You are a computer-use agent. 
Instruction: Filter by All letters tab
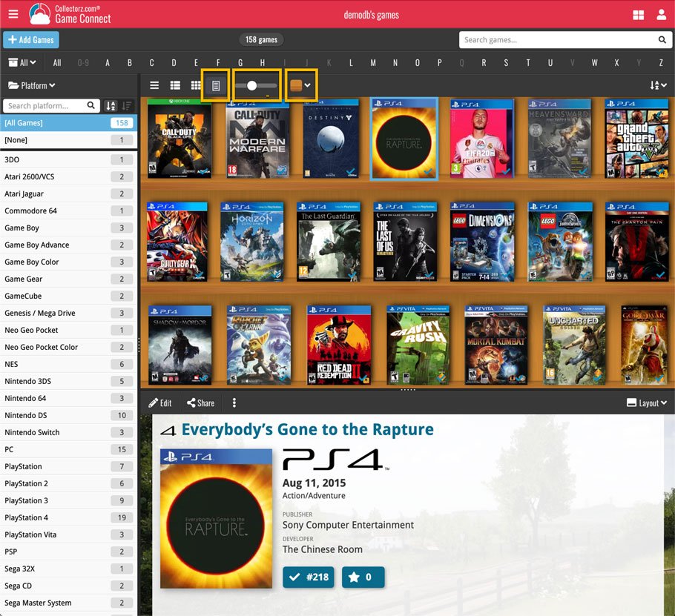coord(57,63)
